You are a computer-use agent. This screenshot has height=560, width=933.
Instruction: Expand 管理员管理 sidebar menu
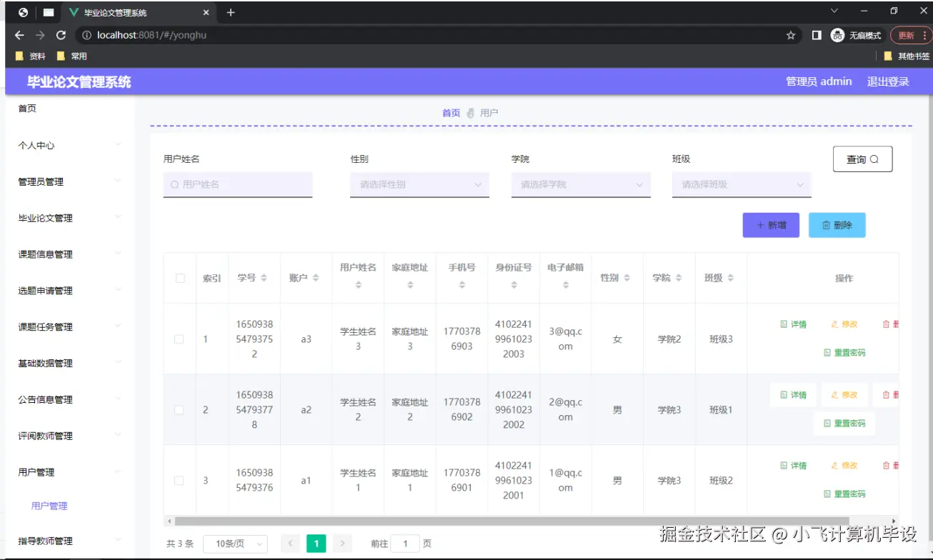point(70,181)
